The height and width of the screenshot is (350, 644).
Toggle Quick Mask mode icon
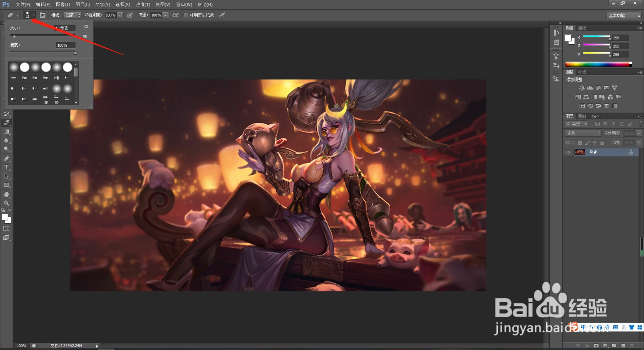[x=6, y=229]
